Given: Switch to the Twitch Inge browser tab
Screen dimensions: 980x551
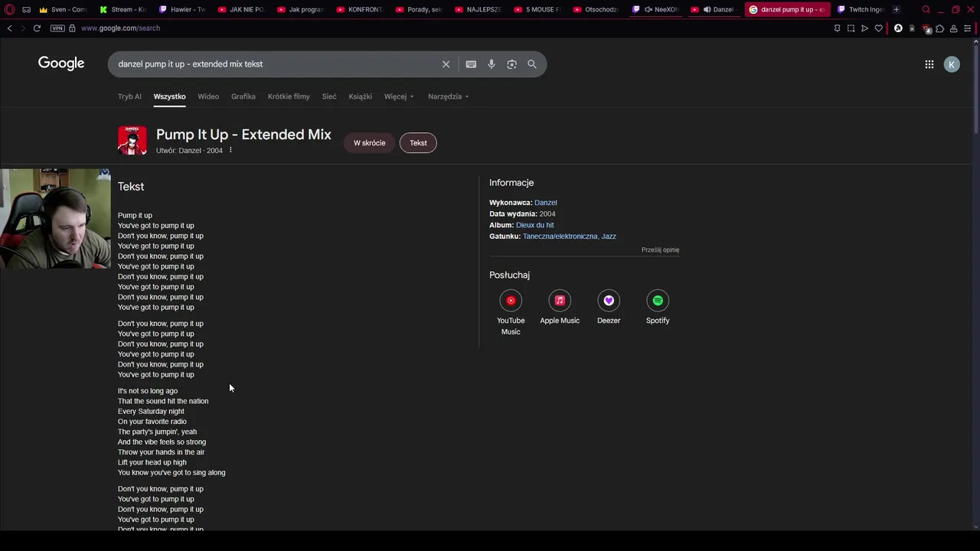Looking at the screenshot, I should [x=861, y=10].
